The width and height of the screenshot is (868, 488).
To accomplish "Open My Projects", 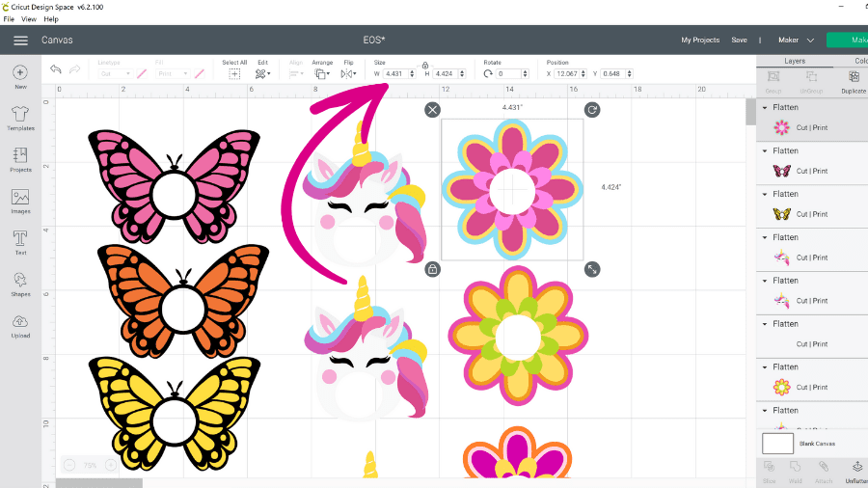I will pos(700,40).
